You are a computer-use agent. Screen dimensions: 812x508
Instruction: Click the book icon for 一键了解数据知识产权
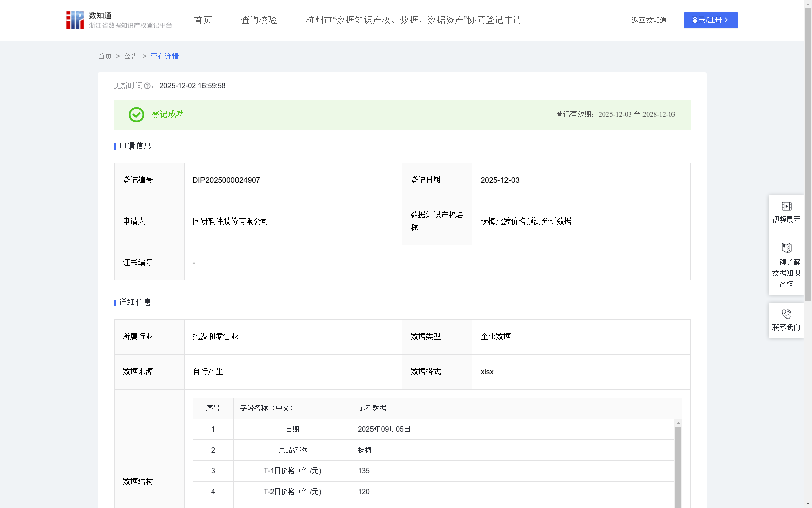coord(786,248)
